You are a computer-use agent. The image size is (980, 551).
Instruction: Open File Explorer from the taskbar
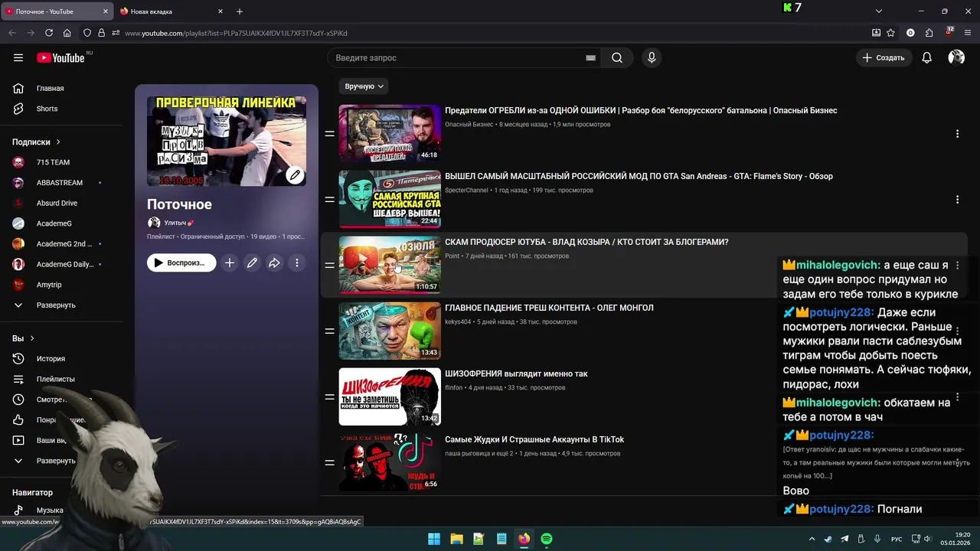[x=456, y=539]
